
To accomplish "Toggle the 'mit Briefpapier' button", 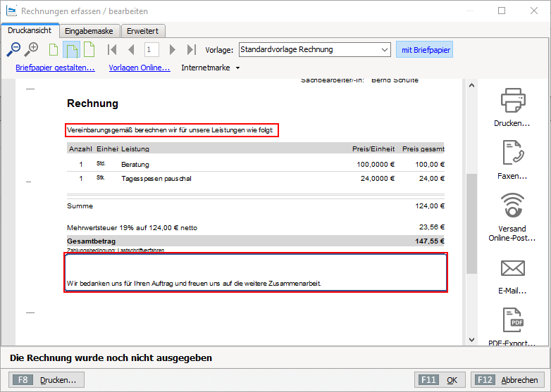I will click(x=424, y=49).
